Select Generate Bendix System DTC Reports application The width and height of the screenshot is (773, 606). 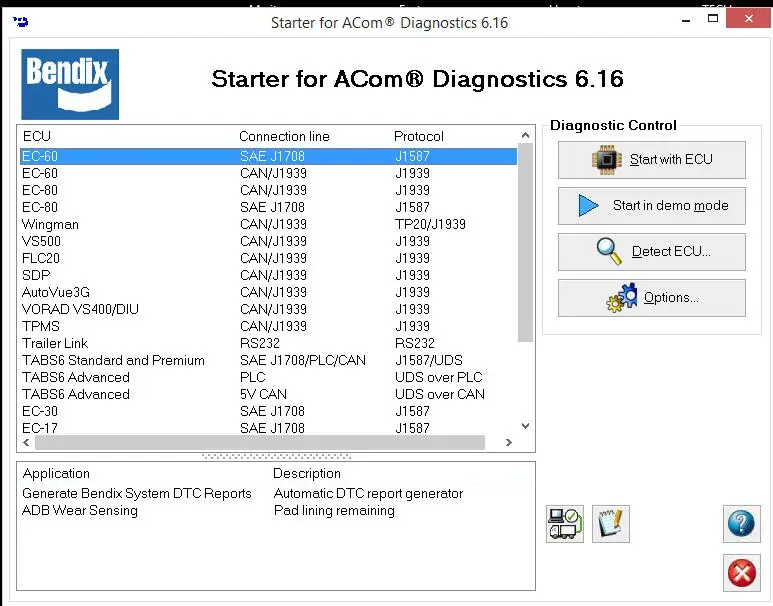tap(137, 494)
